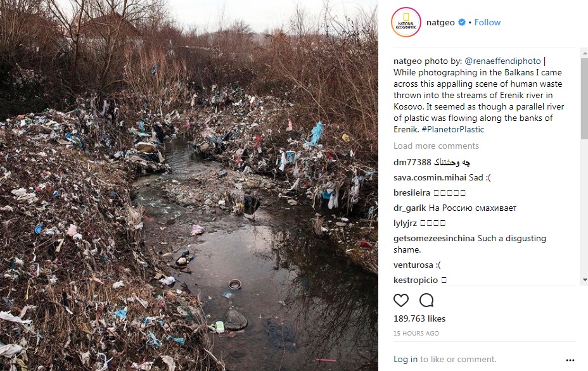Click the comments scrollbar up arrow
The width and height of the screenshot is (588, 371).
point(584,54)
